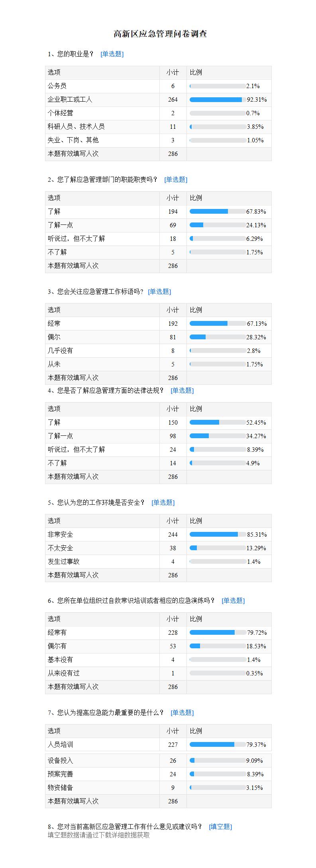316x868 pixels.
Task: Click the 从来没有过 row in question 6
Action: pyautogui.click(x=158, y=673)
